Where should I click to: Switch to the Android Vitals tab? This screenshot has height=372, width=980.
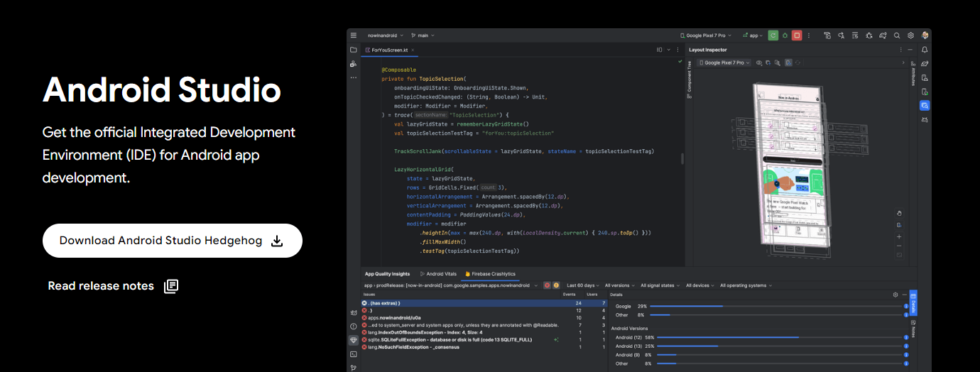[x=438, y=274]
